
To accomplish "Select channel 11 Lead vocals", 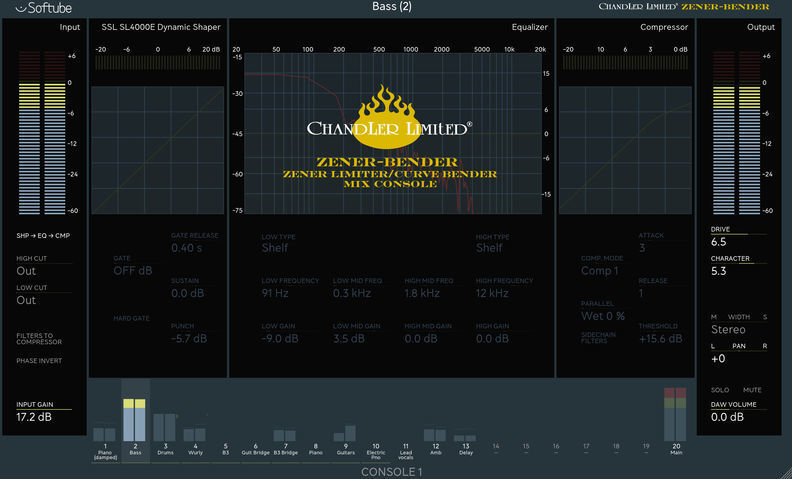I will (x=406, y=451).
